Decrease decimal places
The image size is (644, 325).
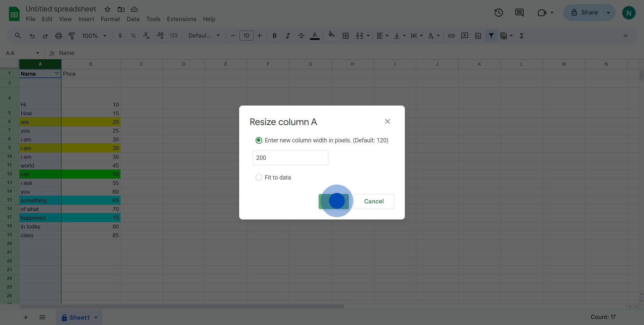(147, 36)
